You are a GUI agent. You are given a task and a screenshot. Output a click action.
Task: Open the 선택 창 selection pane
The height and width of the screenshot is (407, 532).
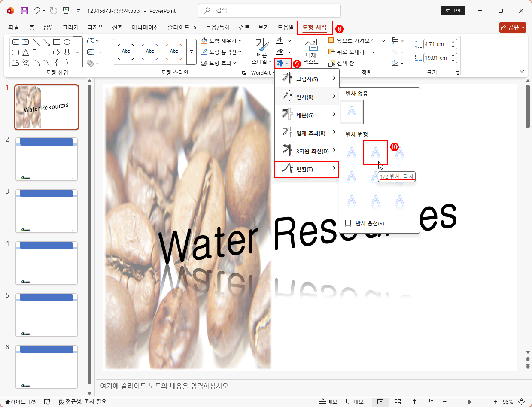point(341,63)
